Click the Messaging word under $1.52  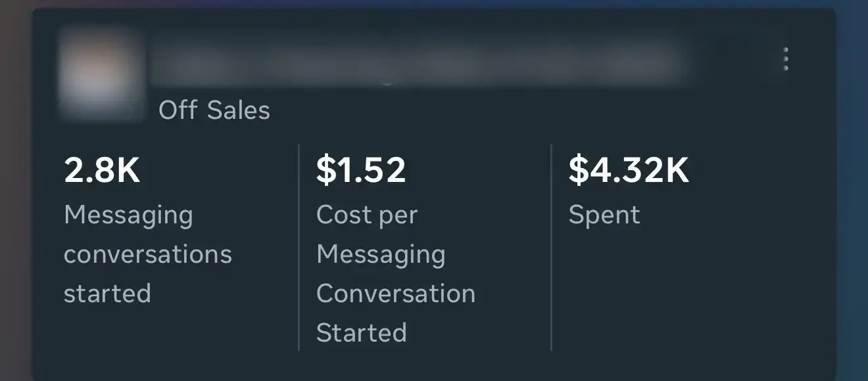click(x=381, y=256)
